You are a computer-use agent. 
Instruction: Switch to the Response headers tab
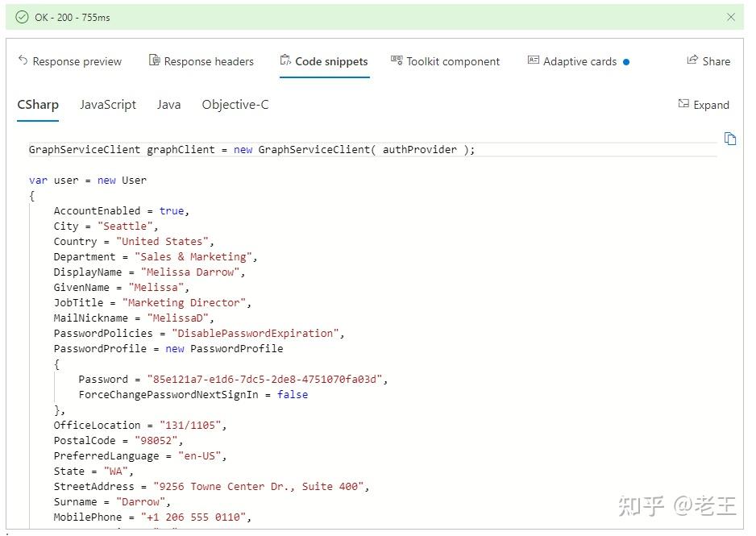click(201, 61)
